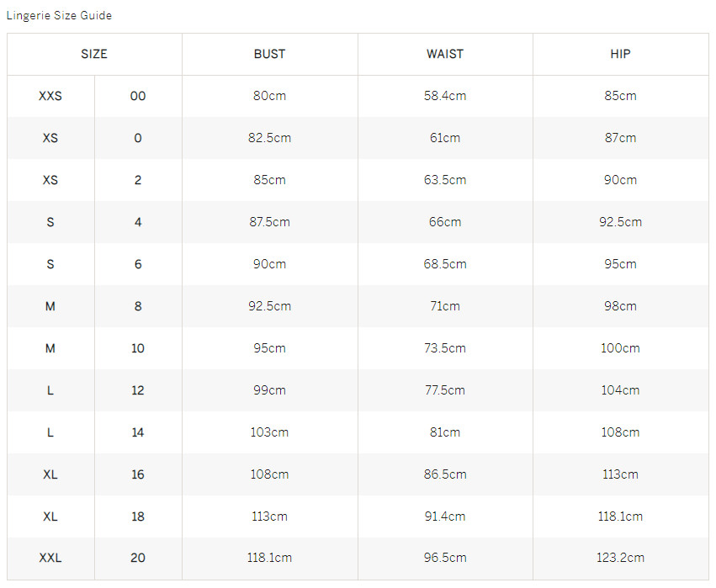Viewport: 716px width, 588px height.
Task: Select the numeric size 6 cell
Action: (138, 264)
